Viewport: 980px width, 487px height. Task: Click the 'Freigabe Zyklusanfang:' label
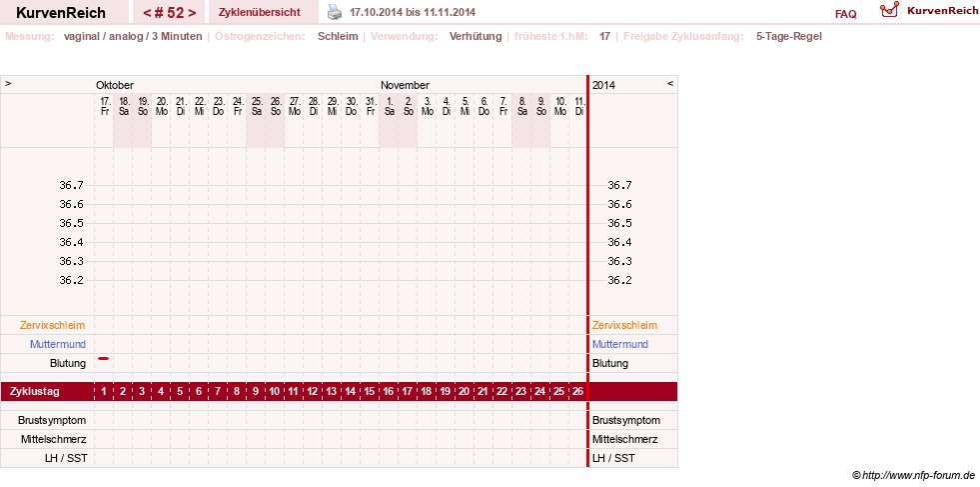click(683, 36)
